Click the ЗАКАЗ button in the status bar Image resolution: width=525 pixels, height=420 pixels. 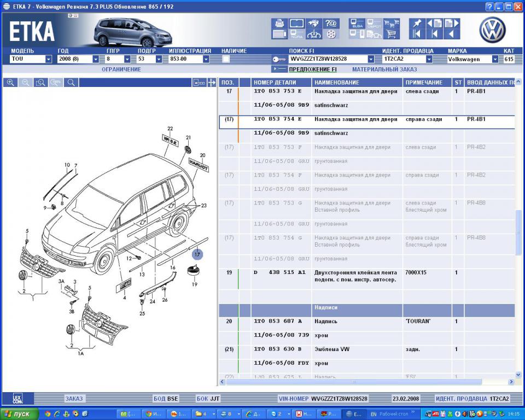(x=74, y=399)
